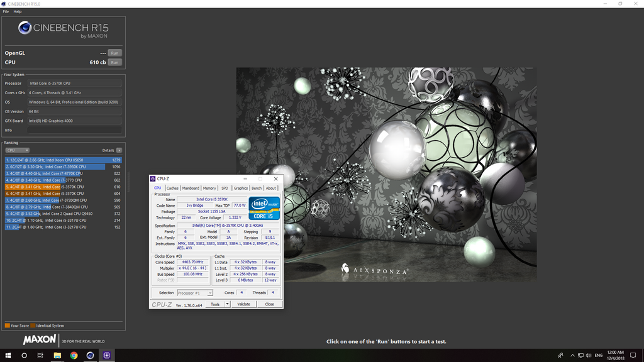The height and width of the screenshot is (362, 644).
Task: Click the Bus Speed value 100.08 MHz
Action: pyautogui.click(x=192, y=274)
